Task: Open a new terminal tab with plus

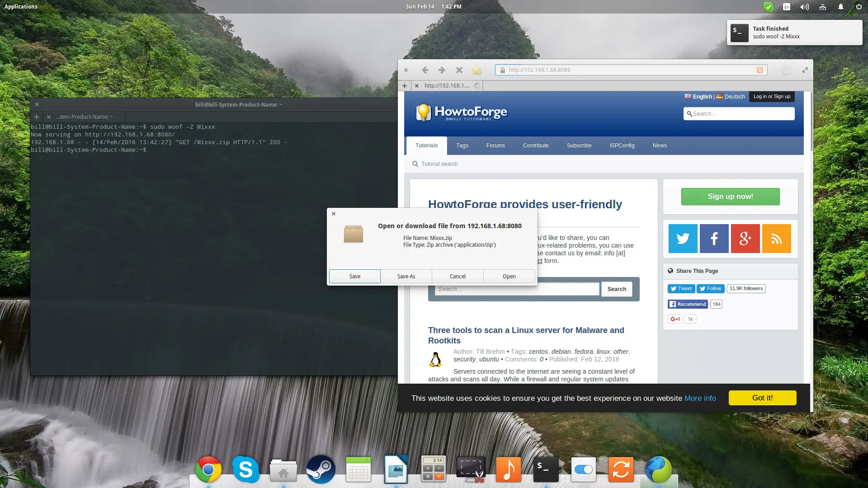Action: click(x=37, y=117)
